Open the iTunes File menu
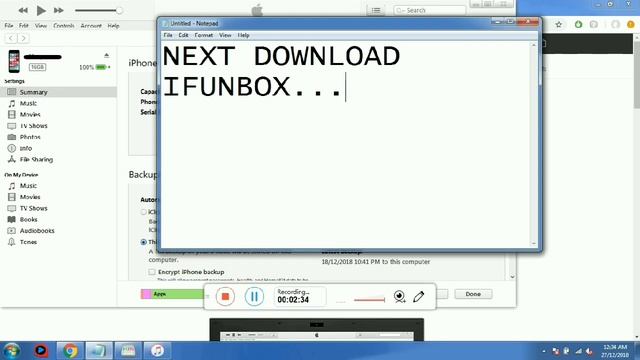The height and width of the screenshot is (360, 640). coord(9,26)
